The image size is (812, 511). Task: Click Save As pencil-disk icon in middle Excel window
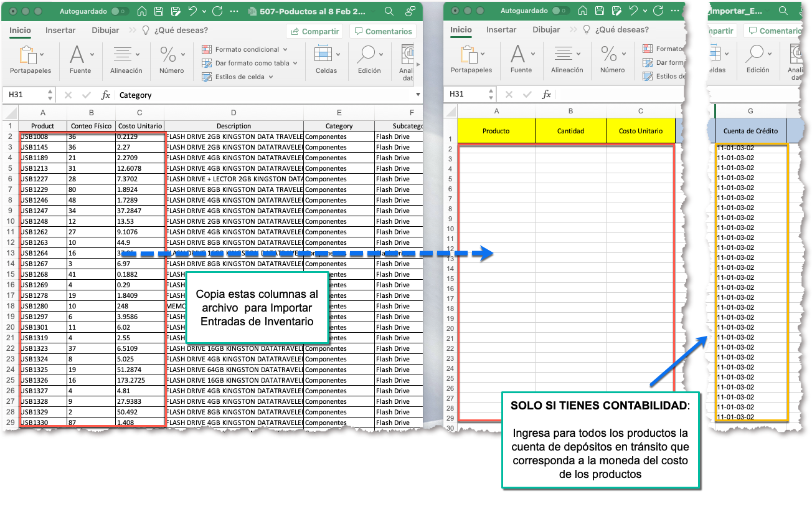[616, 11]
